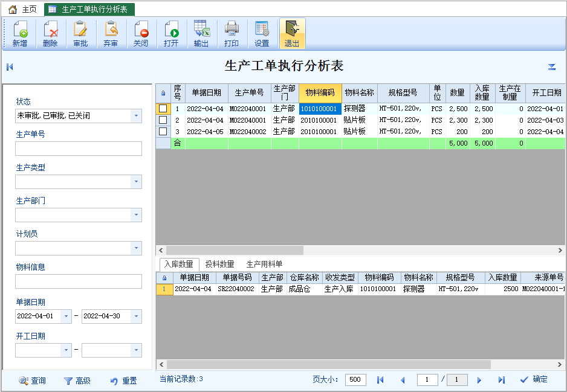The image size is (567, 392).
Task: Click the 查询 (Query) button
Action: tap(32, 381)
